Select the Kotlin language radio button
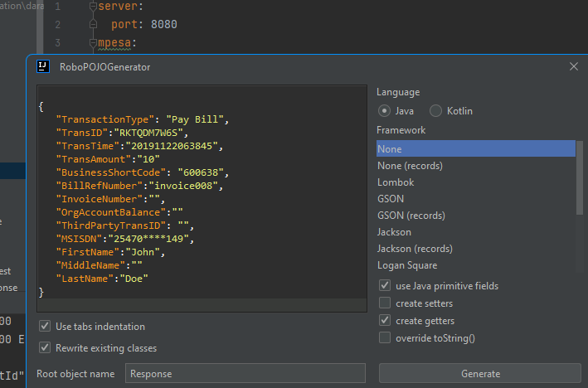The height and width of the screenshot is (388, 588). pos(435,111)
